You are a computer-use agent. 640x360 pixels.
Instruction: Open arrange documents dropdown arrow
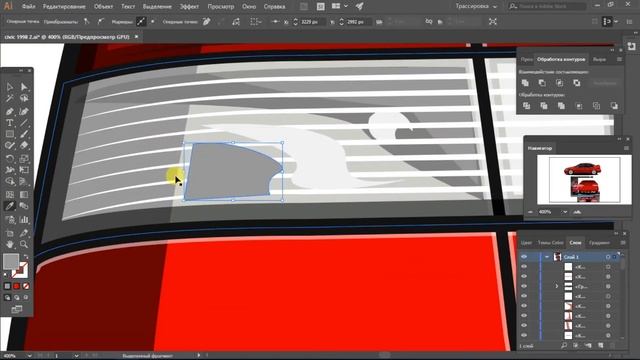point(346,6)
